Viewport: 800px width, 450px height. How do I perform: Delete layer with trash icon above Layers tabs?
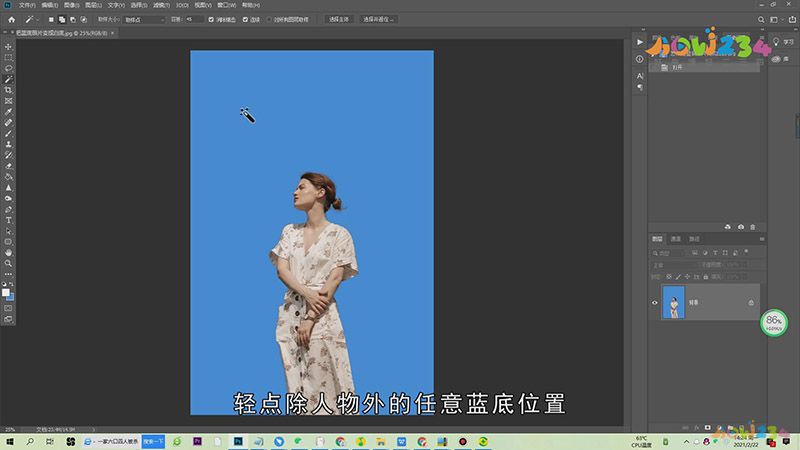point(753,227)
